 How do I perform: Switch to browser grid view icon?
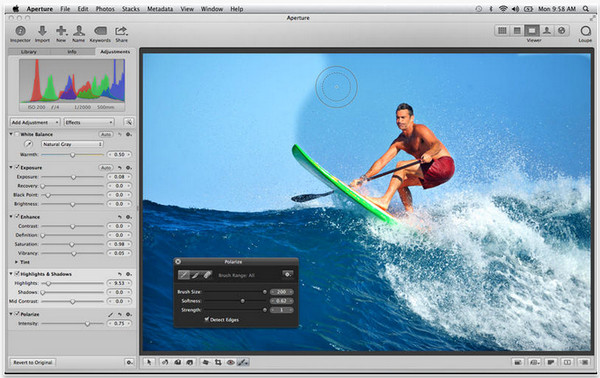coord(502,31)
